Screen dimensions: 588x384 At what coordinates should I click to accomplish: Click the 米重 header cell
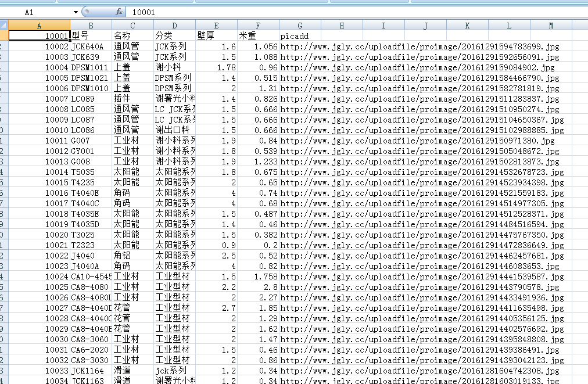point(258,35)
